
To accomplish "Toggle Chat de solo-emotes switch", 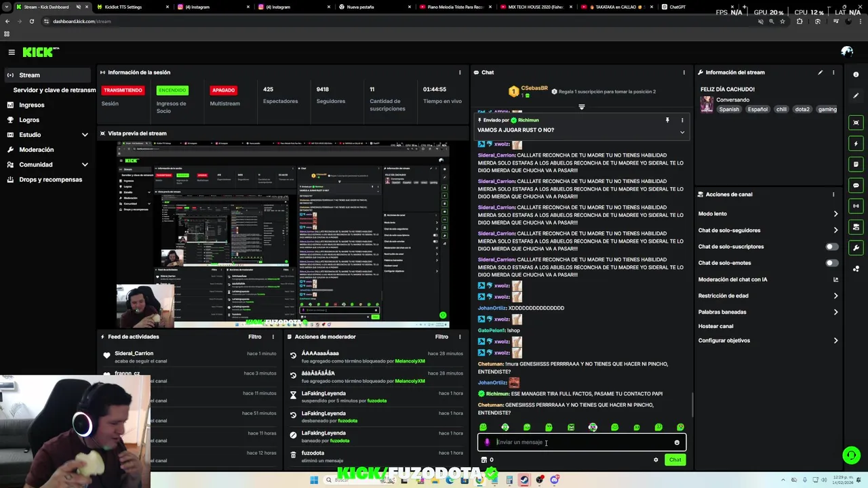I will (831, 263).
